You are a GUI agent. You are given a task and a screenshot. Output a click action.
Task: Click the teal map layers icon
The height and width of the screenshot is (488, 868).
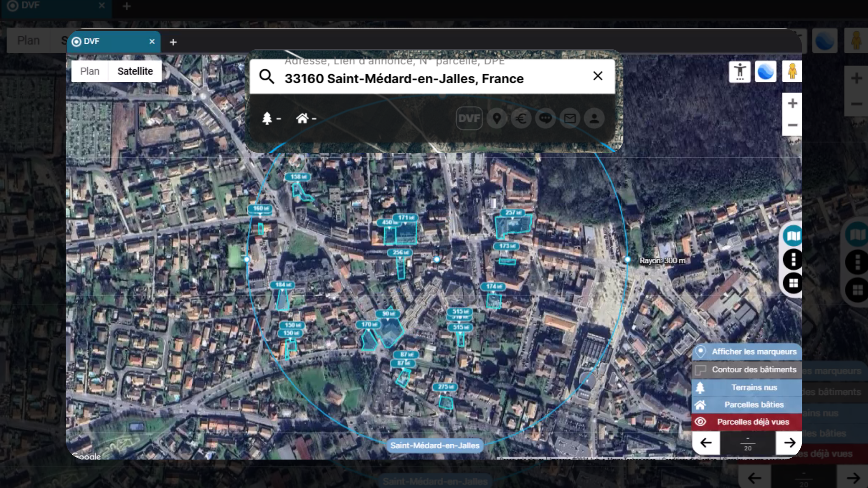point(793,235)
